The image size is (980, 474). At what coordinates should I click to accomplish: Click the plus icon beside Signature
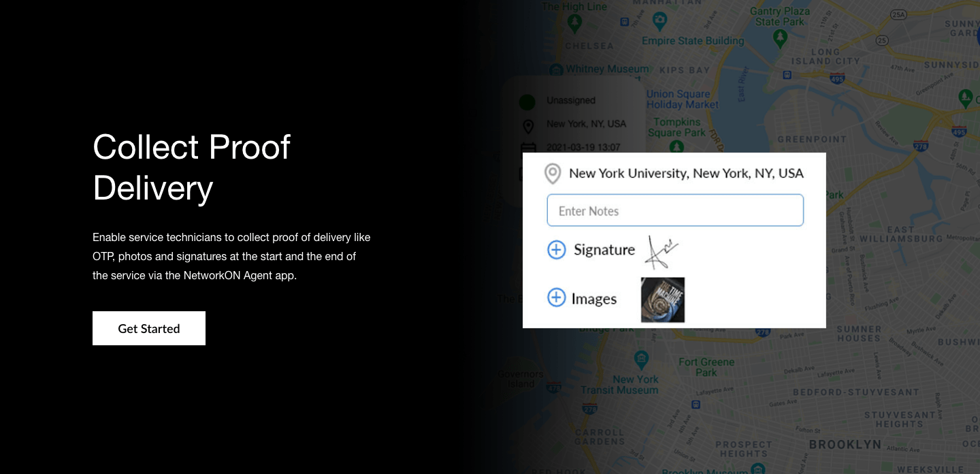[x=557, y=250]
